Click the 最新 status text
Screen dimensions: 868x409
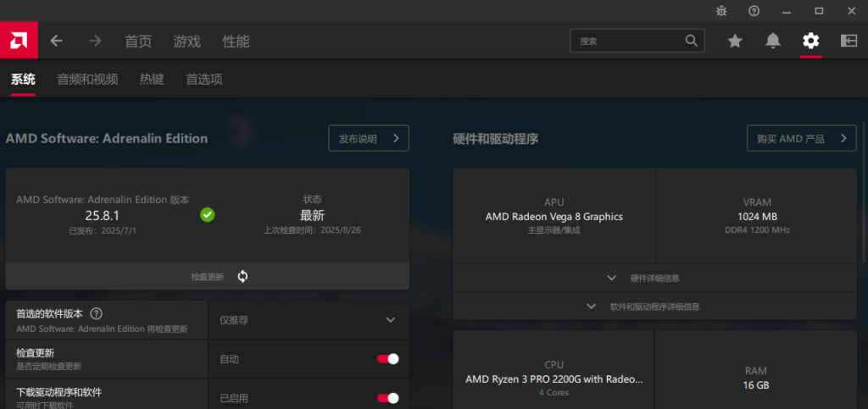click(312, 216)
